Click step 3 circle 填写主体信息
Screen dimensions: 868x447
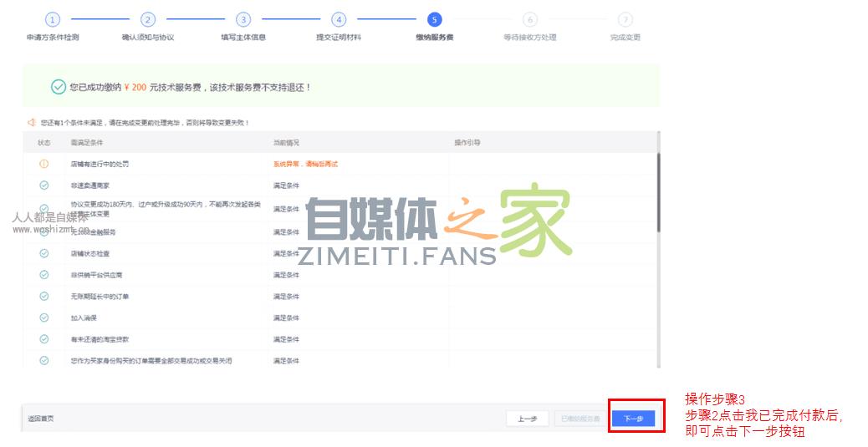243,20
